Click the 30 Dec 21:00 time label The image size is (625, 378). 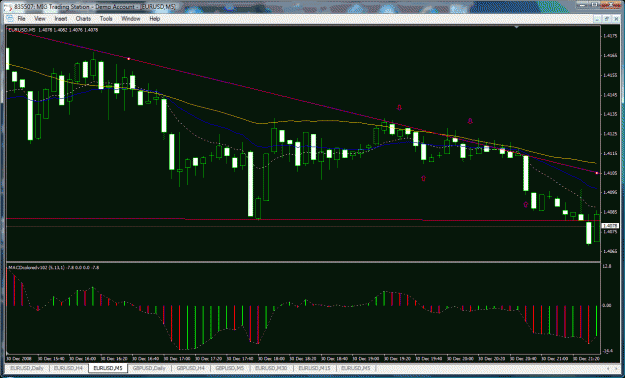pyautogui.click(x=555, y=358)
